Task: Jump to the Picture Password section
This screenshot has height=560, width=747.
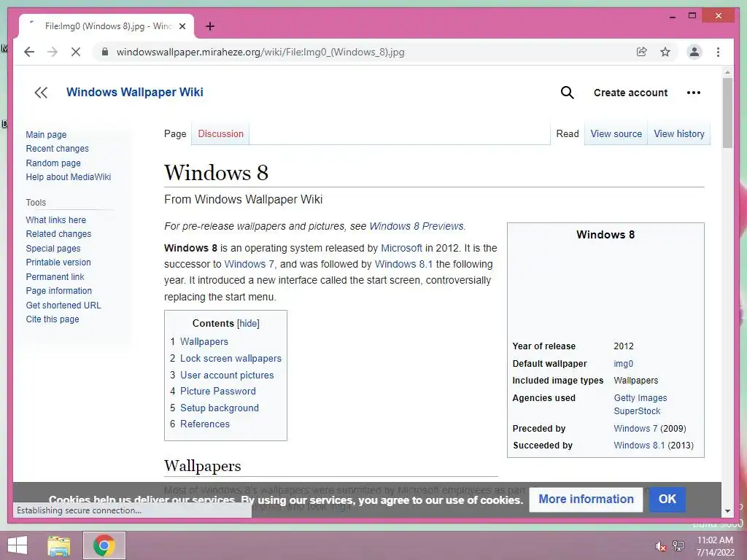Action: tap(217, 391)
